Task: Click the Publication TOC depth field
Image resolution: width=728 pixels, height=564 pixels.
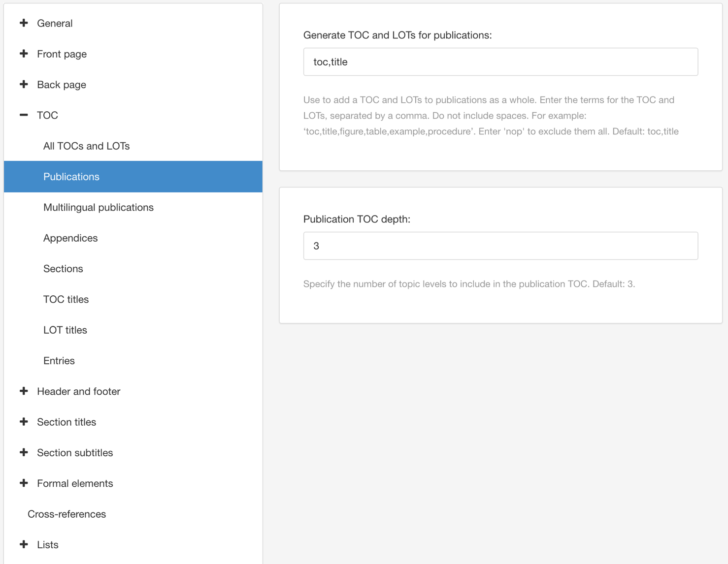Action: tap(500, 246)
